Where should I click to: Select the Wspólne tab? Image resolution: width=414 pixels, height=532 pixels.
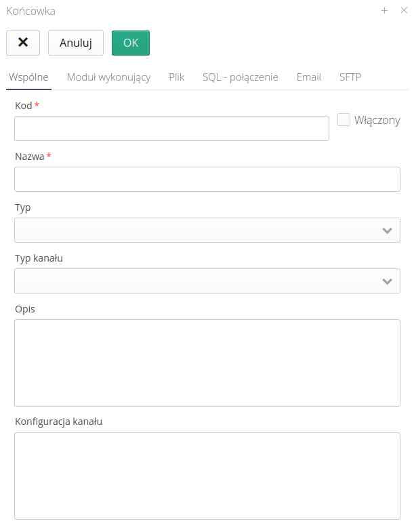pos(28,77)
